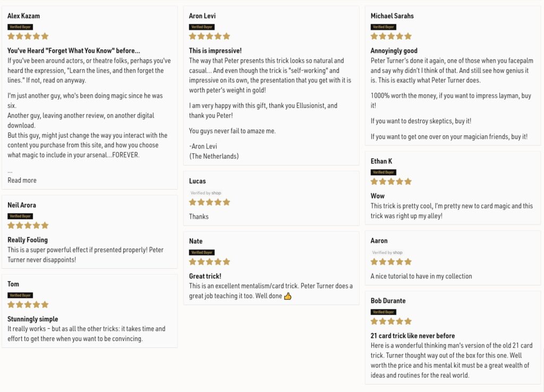Click the title 21 card trick like never before
Screen dimensions: 544x392
pos(412,336)
